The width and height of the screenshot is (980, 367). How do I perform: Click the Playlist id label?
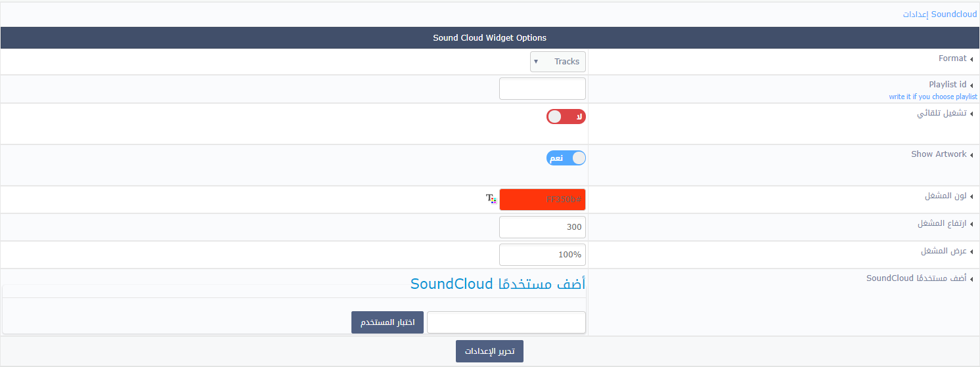(x=948, y=85)
